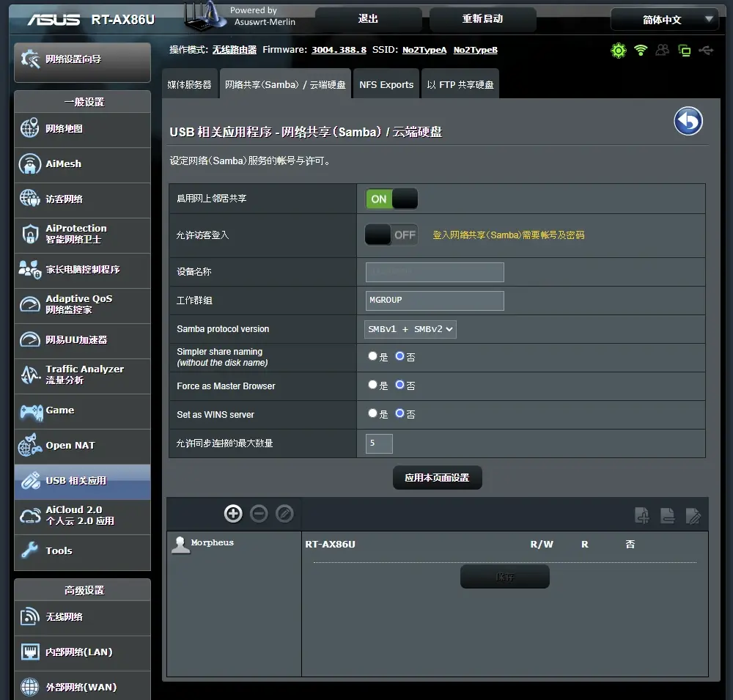Open AiProtection 智能网络卫士

click(x=82, y=235)
